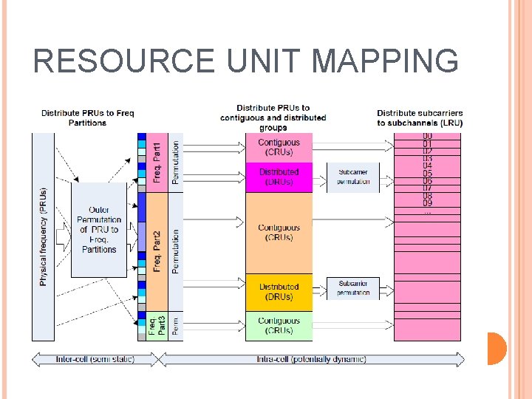Select heading "Distribute PRUs to contiguous and distributed groups"
532x399 pixels.
273,117
